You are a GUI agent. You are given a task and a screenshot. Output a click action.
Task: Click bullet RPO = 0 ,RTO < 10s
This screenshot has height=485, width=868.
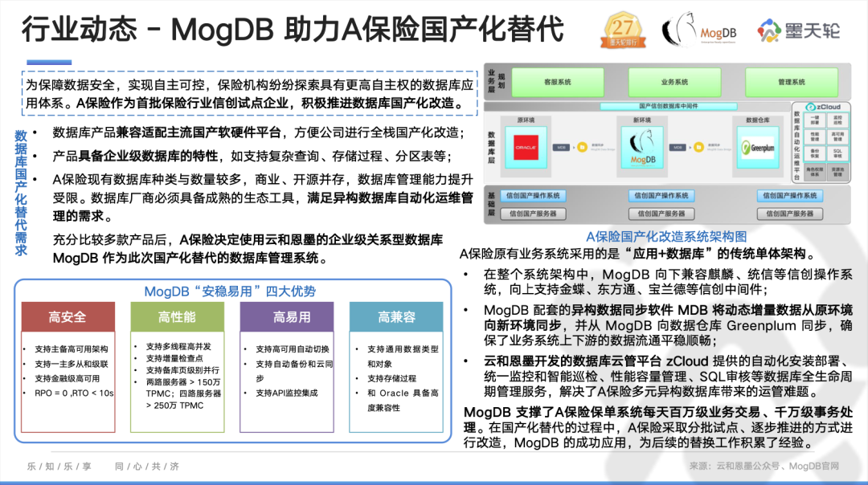point(74,393)
